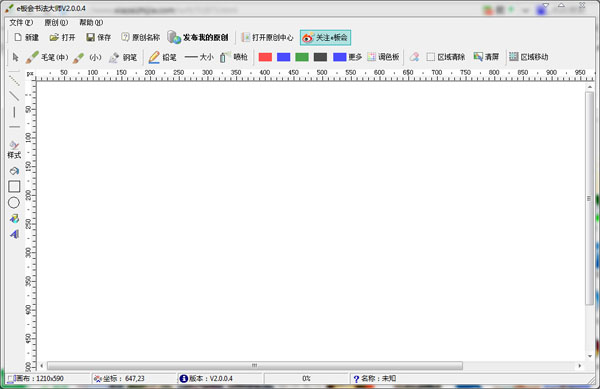This screenshot has width=600, height=389.
Task: Open the 样式 style tool
Action: pyautogui.click(x=14, y=150)
